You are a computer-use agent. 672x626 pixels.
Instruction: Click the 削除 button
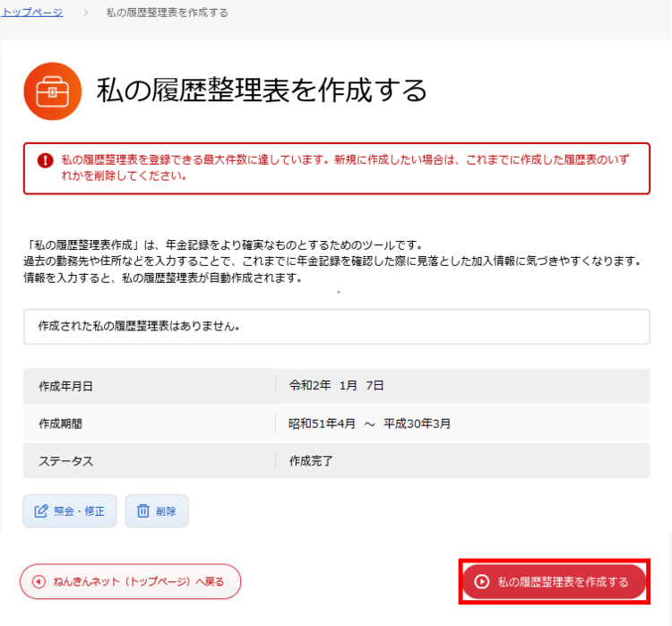point(157,510)
